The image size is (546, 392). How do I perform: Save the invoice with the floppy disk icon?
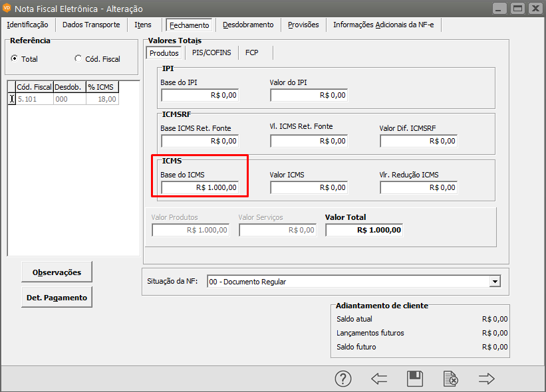[x=415, y=379]
